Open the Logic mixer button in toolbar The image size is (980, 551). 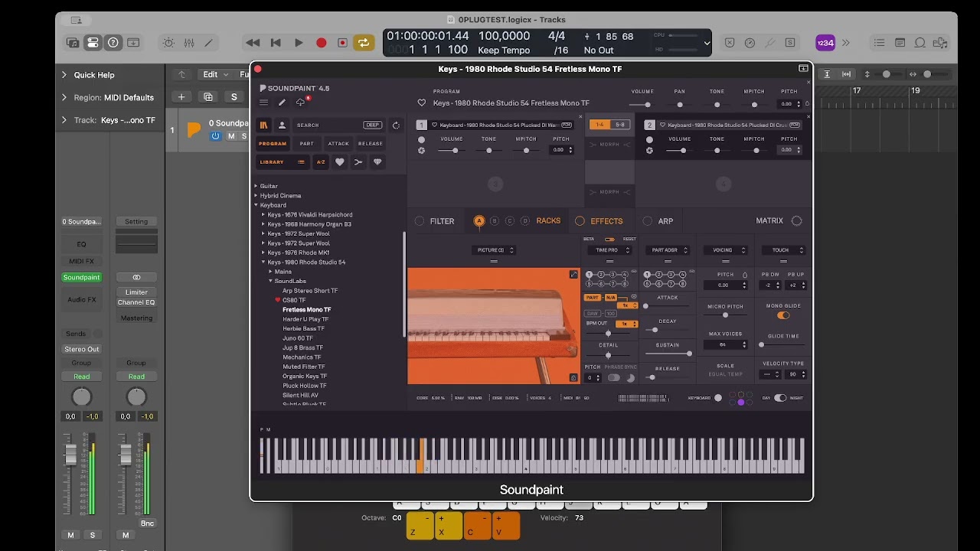[189, 43]
